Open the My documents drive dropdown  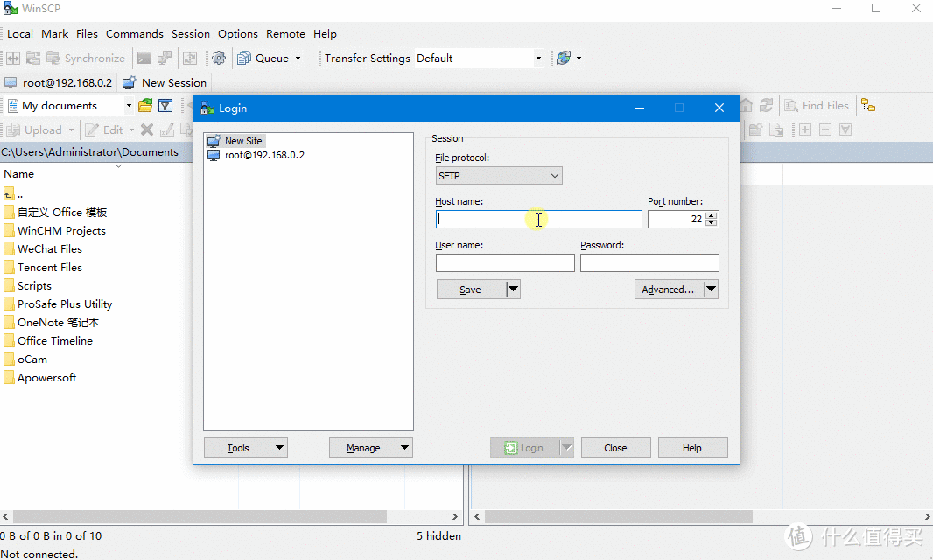pyautogui.click(x=129, y=106)
